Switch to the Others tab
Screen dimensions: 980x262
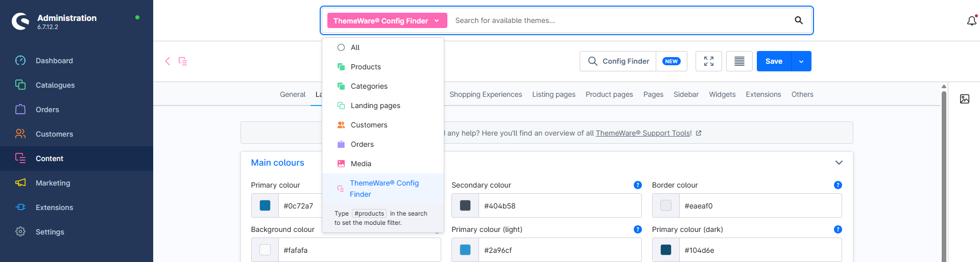[802, 94]
